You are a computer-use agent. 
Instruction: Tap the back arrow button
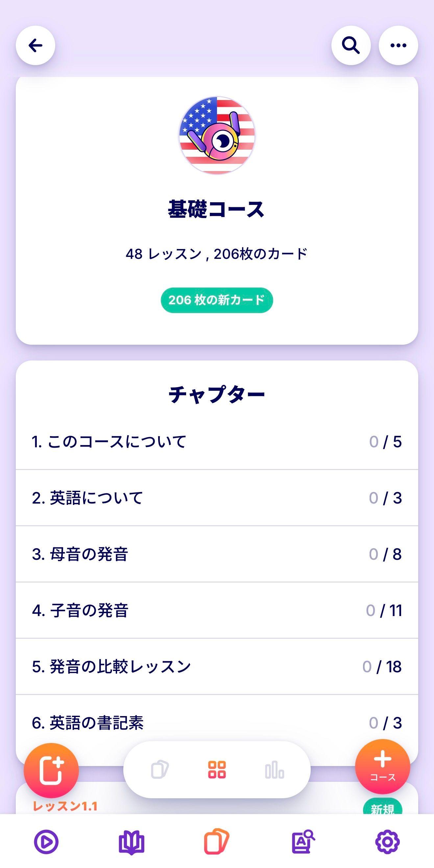[36, 45]
